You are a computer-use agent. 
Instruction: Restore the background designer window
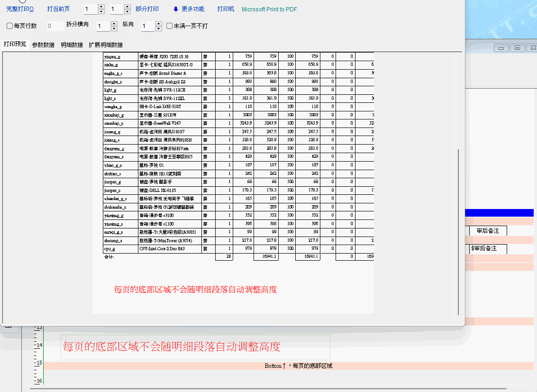[517, 48]
